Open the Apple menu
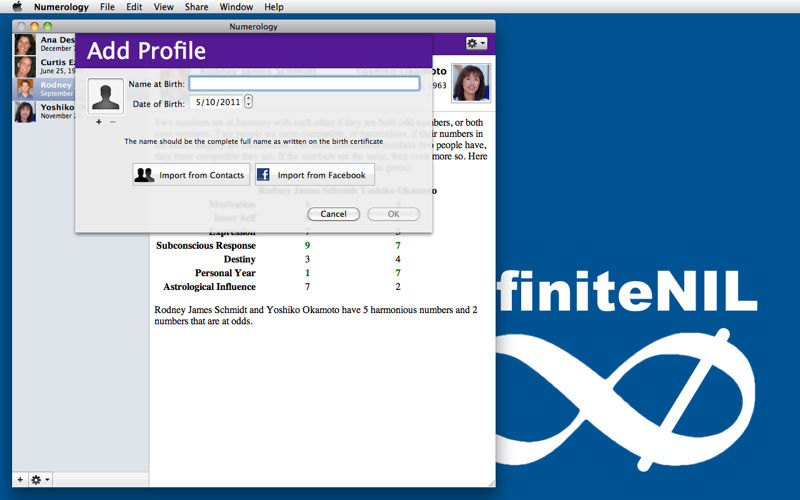The width and height of the screenshot is (800, 500). tap(17, 7)
